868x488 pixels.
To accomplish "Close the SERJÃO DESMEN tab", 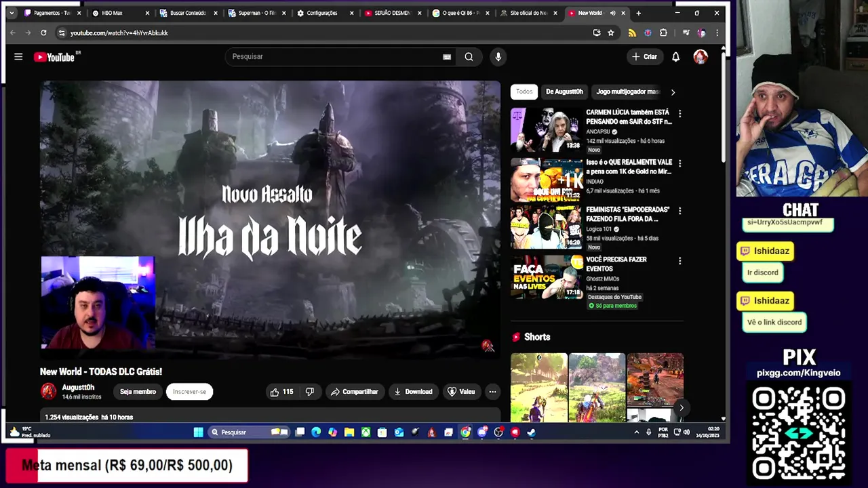I will click(x=420, y=13).
